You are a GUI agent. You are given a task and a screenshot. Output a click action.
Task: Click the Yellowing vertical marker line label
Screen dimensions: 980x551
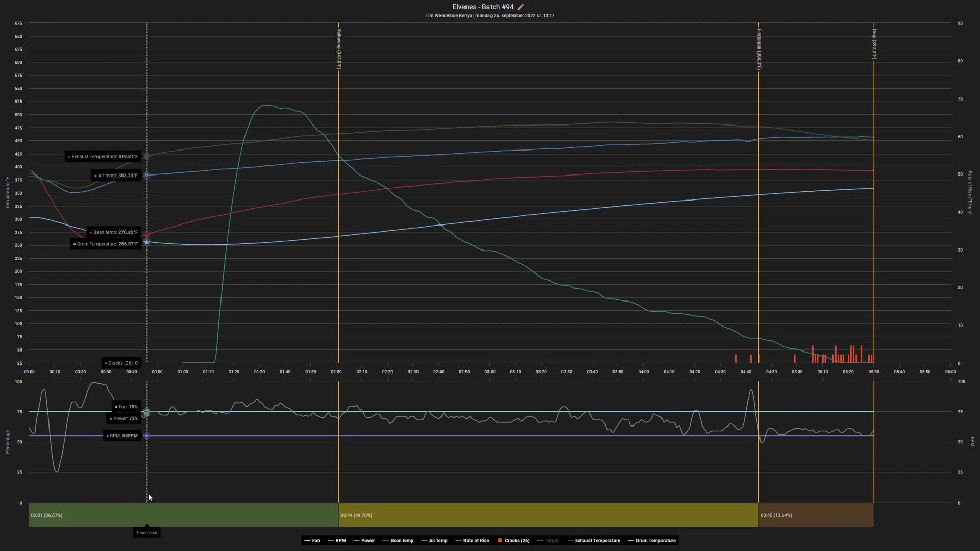point(339,48)
